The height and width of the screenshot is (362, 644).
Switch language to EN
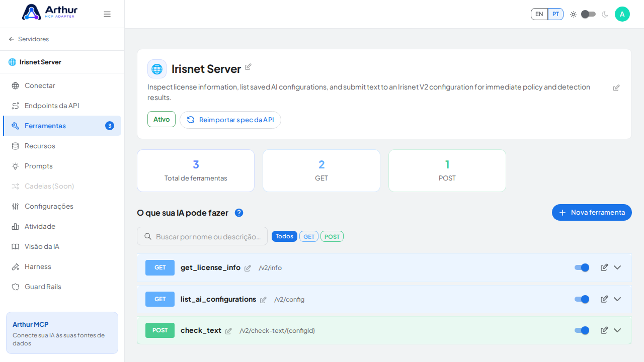tap(539, 14)
